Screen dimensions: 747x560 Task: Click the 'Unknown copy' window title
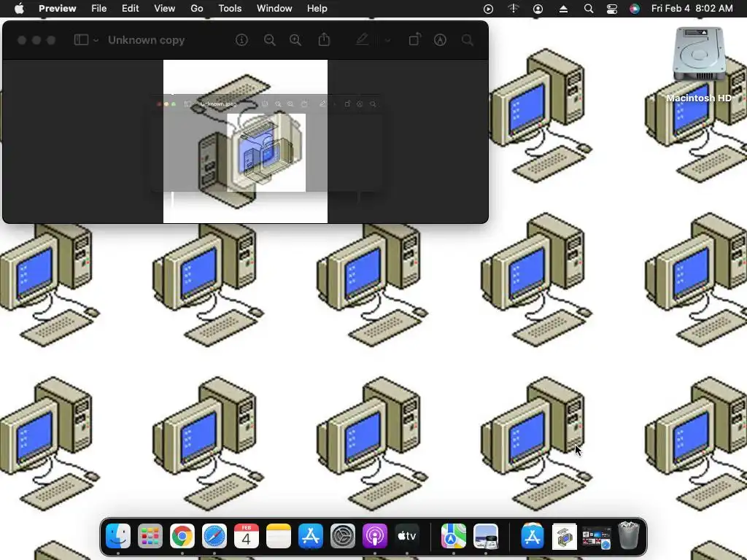coord(146,40)
